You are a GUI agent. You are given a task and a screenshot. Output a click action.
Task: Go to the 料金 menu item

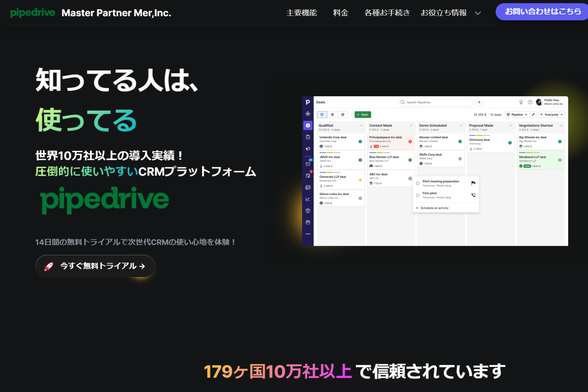tap(341, 13)
